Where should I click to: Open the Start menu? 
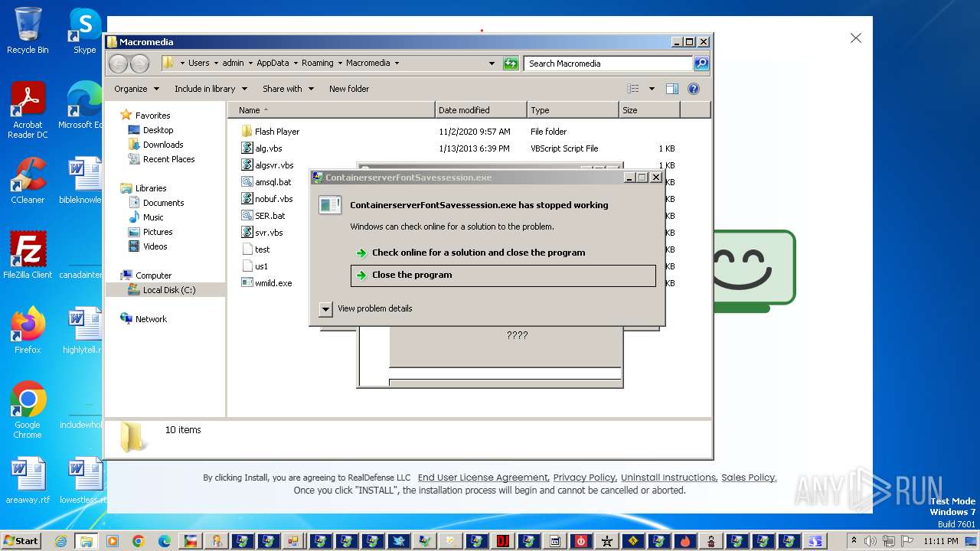pos(21,541)
